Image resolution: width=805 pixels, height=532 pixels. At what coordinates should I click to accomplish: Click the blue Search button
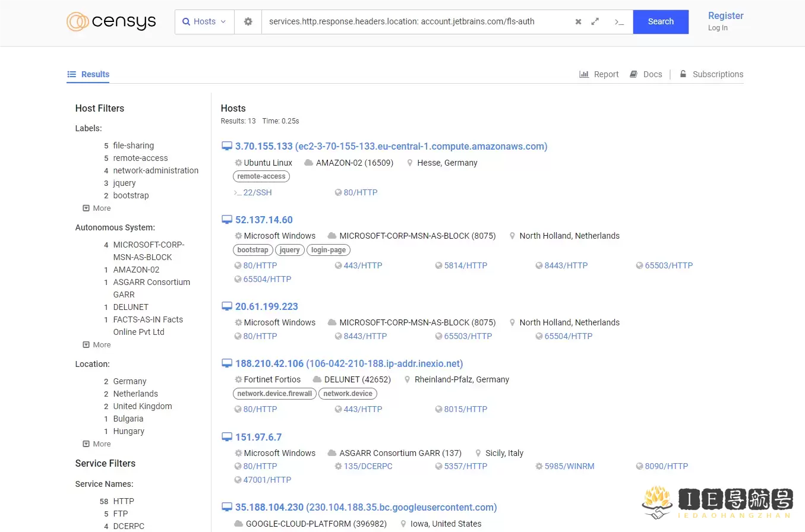point(661,21)
